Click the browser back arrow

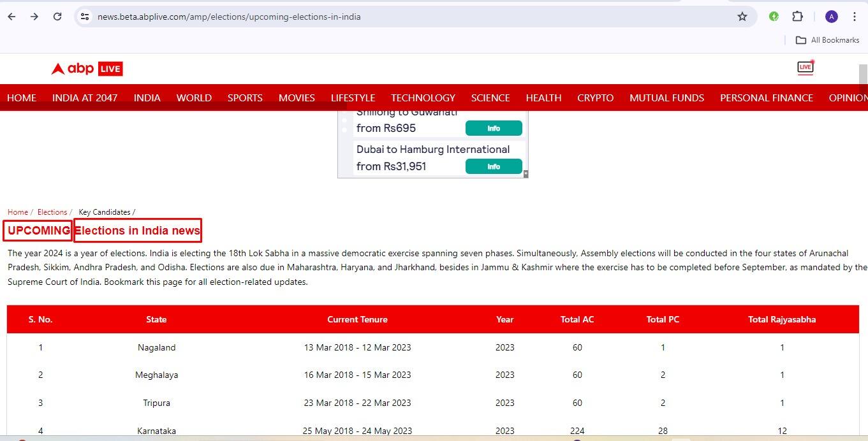11,17
